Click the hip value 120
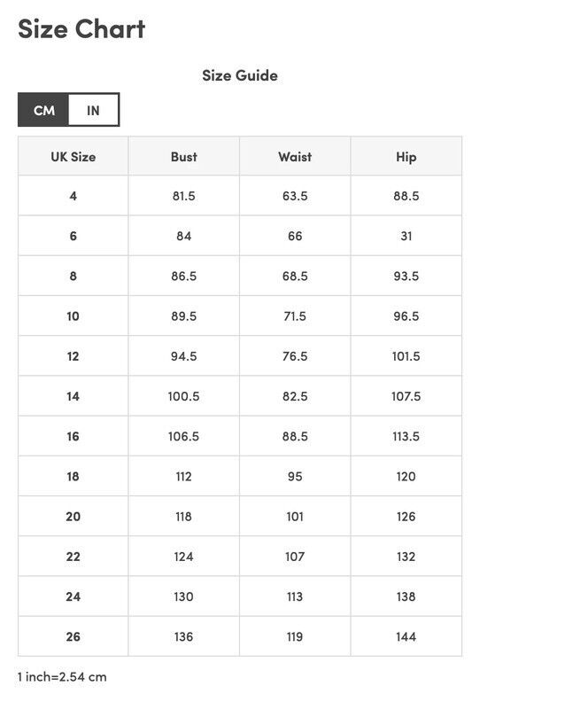This screenshot has width=588, height=709. click(x=406, y=477)
